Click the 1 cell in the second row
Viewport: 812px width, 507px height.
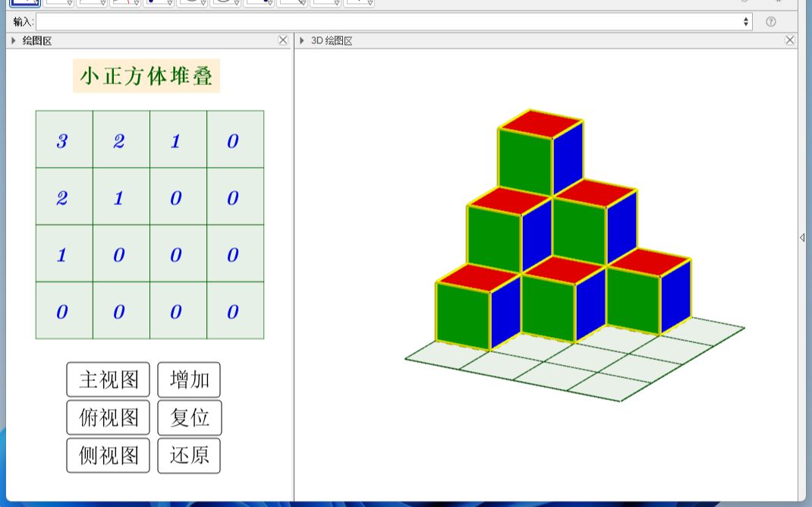[121, 197]
